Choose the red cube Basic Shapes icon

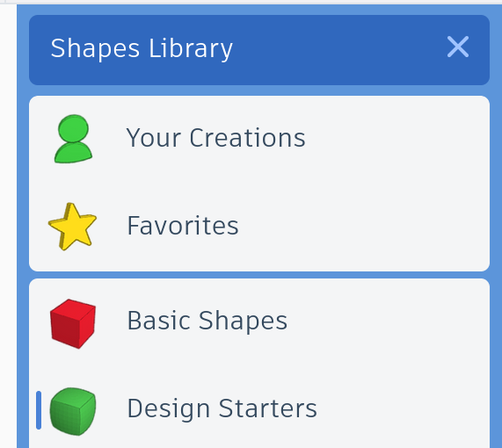pos(73,323)
